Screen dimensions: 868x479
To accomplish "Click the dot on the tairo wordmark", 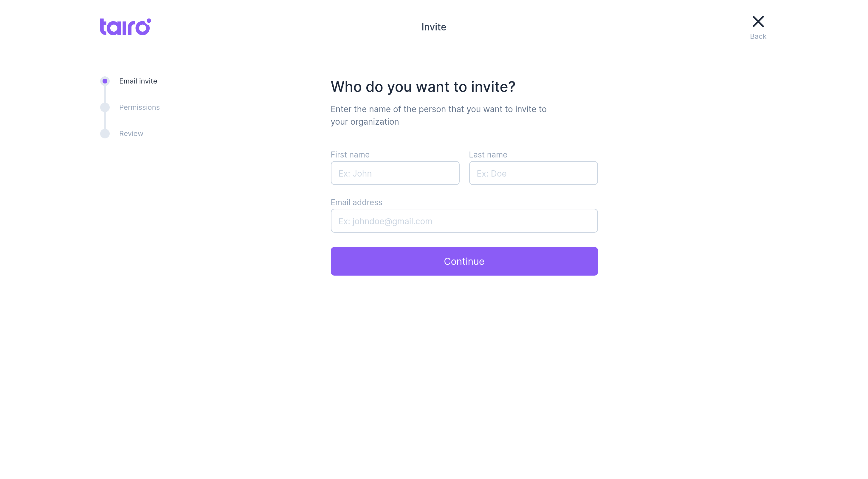I will coord(149,21).
